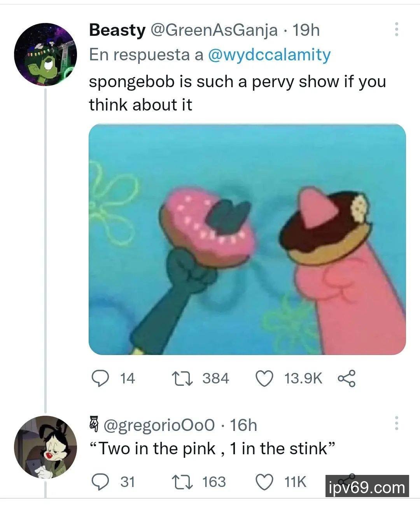Open gregorioOoO's profile avatar
Viewport: 420px width, 508px height.
click(x=45, y=447)
